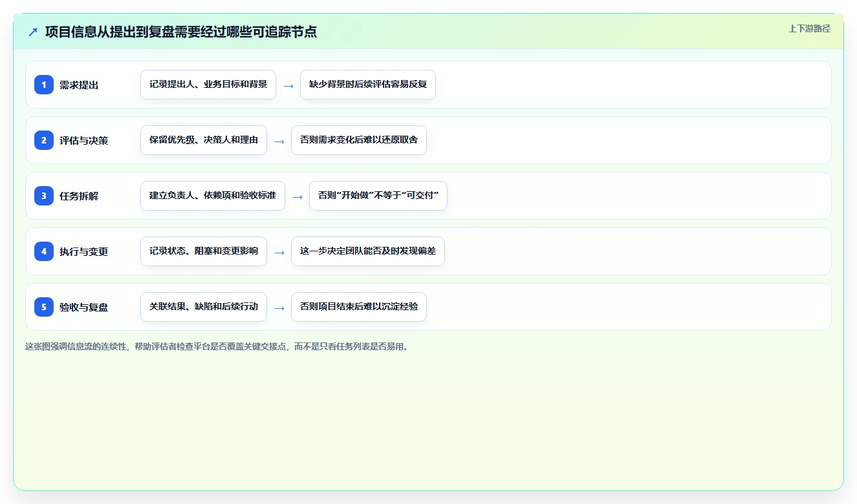This screenshot has height=504, width=857.
Task: Open the 保留优先级、决策人和理由 card
Action: tap(204, 140)
